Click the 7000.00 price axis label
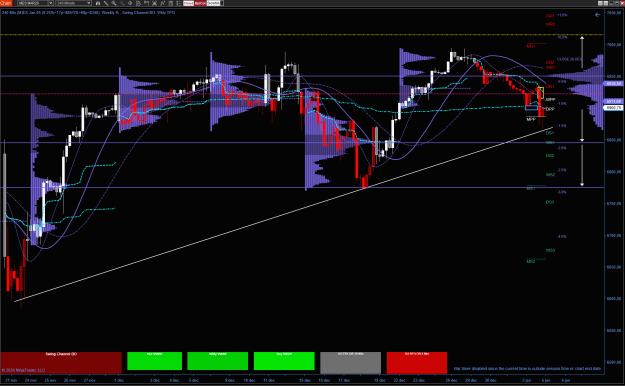Screen dimensions: 625x386 click(x=613, y=45)
